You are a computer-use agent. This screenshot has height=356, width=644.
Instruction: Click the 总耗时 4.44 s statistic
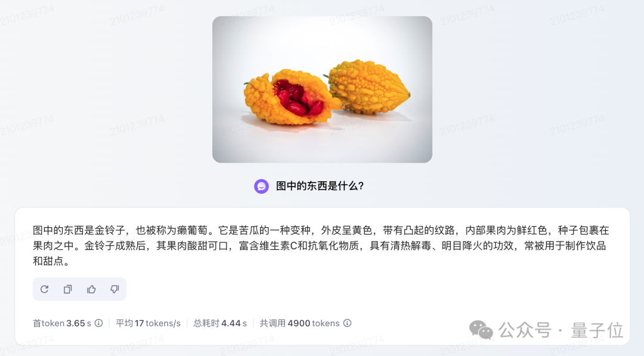pyautogui.click(x=220, y=323)
